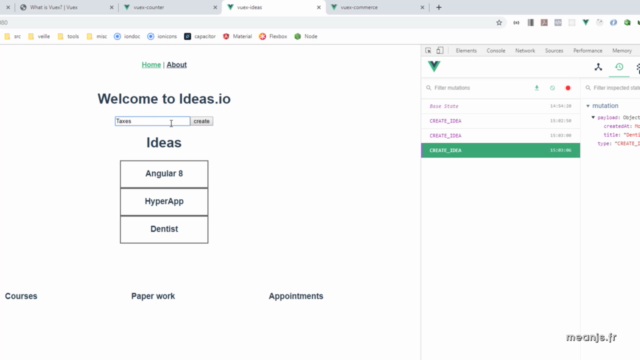
Task: Click the HyperApp idea card
Action: [x=164, y=202]
